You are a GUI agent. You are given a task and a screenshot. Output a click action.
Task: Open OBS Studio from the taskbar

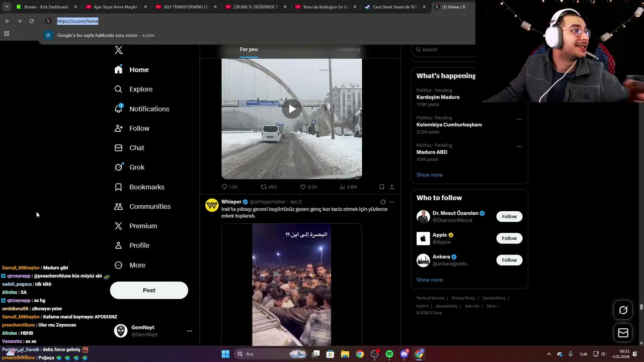coord(375,354)
